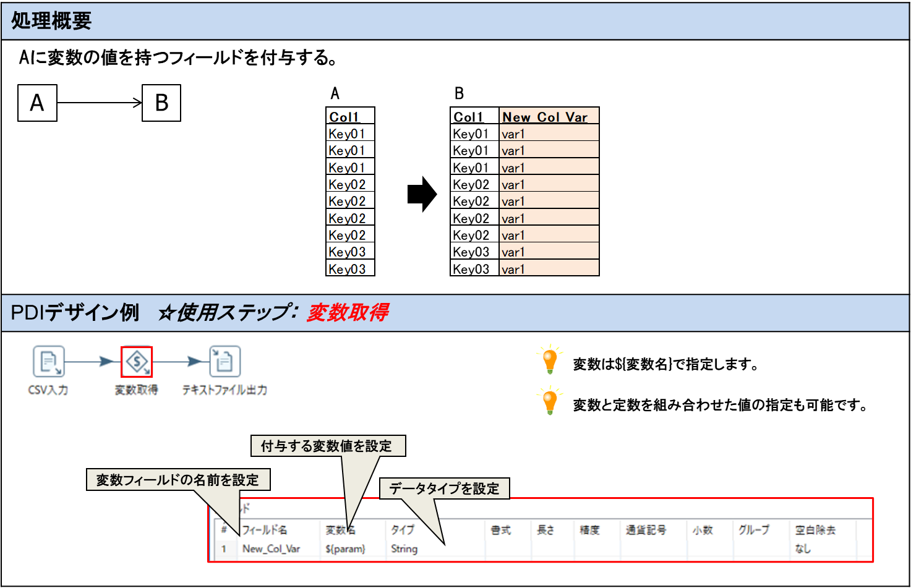Viewport: 911px width, 588px height.
Task: Select the New_Col_Var header of table B
Action: (549, 116)
